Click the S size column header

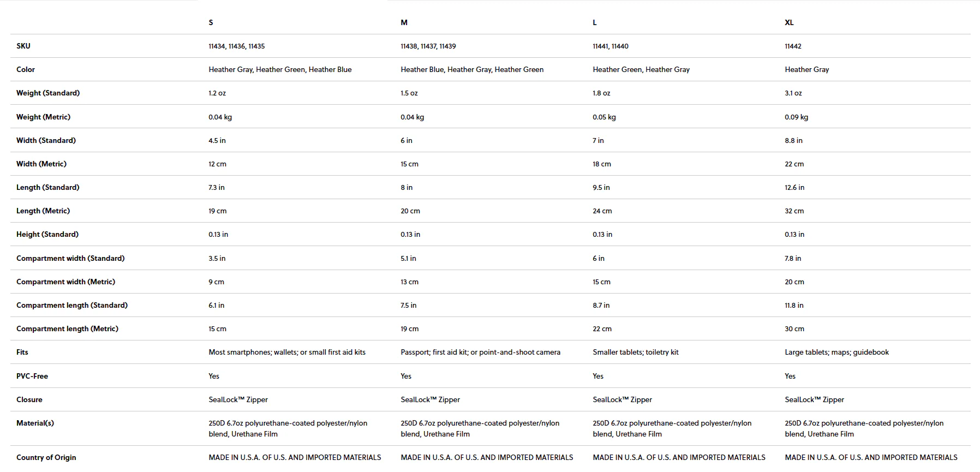(211, 22)
